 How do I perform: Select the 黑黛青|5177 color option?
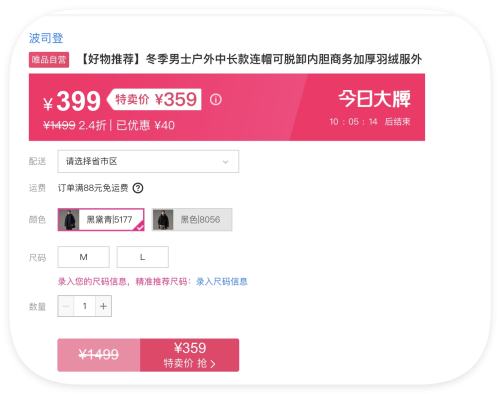[x=101, y=220]
